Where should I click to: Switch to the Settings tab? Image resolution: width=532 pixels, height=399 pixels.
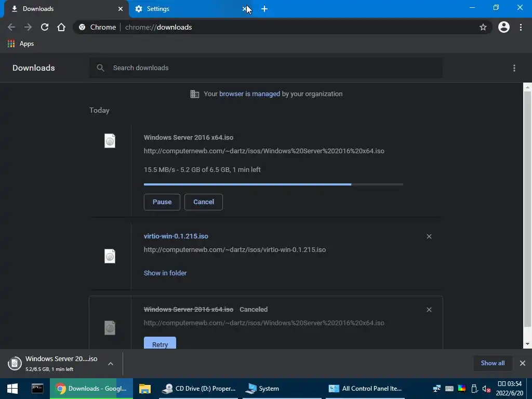(190, 9)
